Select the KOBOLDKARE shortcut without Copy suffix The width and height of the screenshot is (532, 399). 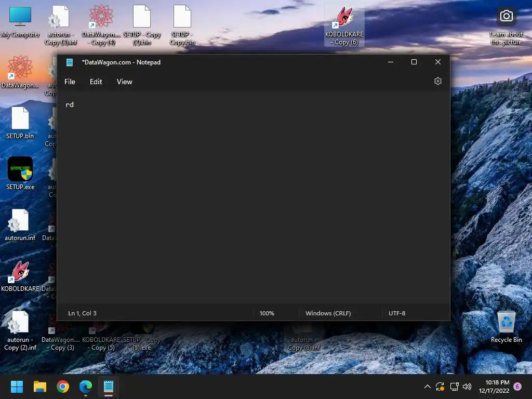(20, 276)
